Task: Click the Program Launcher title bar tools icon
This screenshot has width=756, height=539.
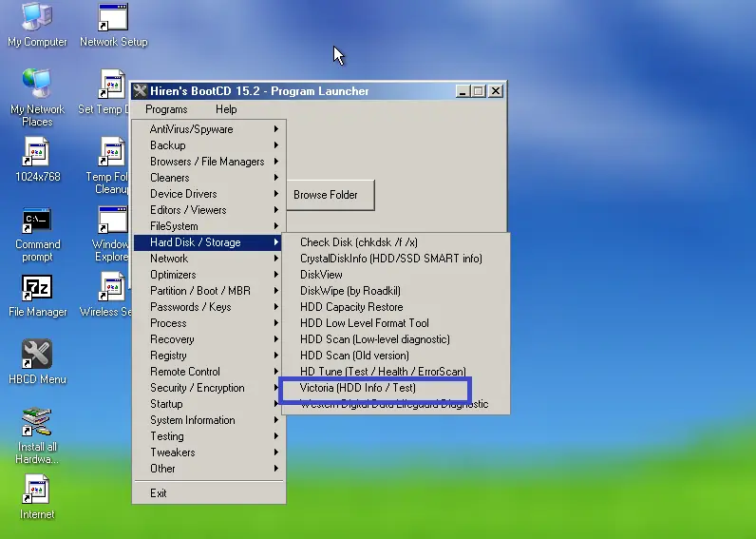Action: [x=140, y=90]
